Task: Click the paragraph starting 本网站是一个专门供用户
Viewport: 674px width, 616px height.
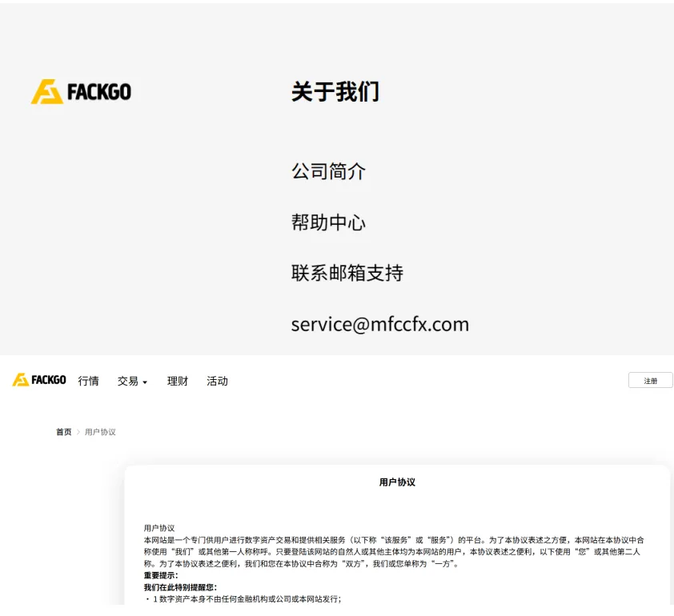Action: pos(394,551)
